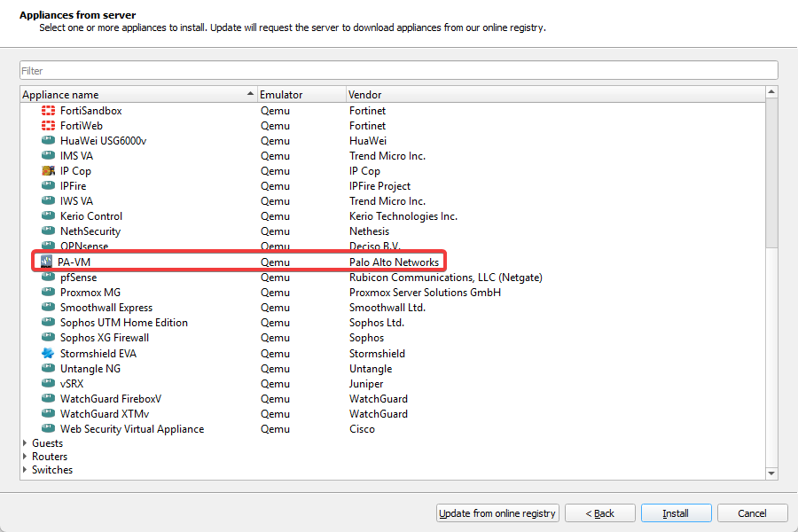Click the HuaWei USG6000v firewall icon
Image resolution: width=798 pixels, height=532 pixels.
(49, 140)
